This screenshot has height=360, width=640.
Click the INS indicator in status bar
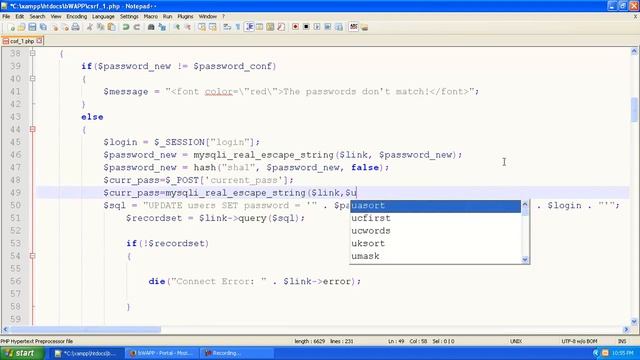pos(622,341)
